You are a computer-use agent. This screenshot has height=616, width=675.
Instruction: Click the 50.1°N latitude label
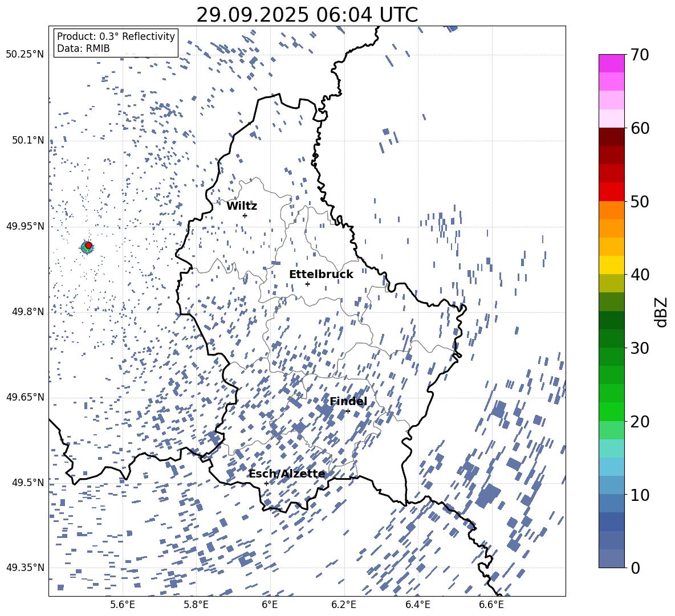coord(27,140)
